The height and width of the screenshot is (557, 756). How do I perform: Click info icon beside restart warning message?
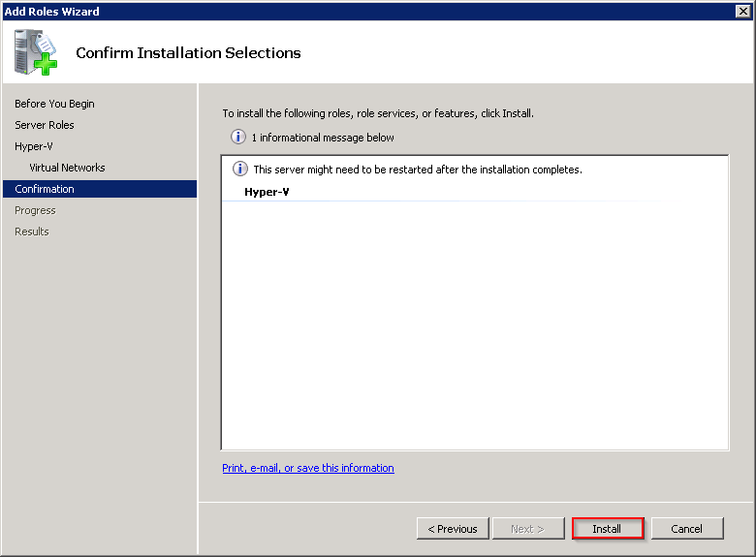(x=240, y=169)
